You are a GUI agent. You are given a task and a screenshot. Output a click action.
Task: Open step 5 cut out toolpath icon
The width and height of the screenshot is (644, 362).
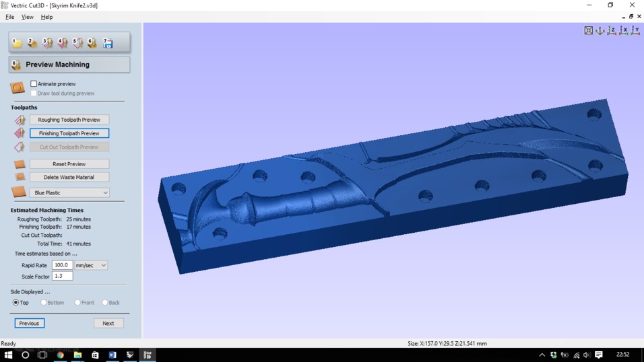[x=77, y=42]
